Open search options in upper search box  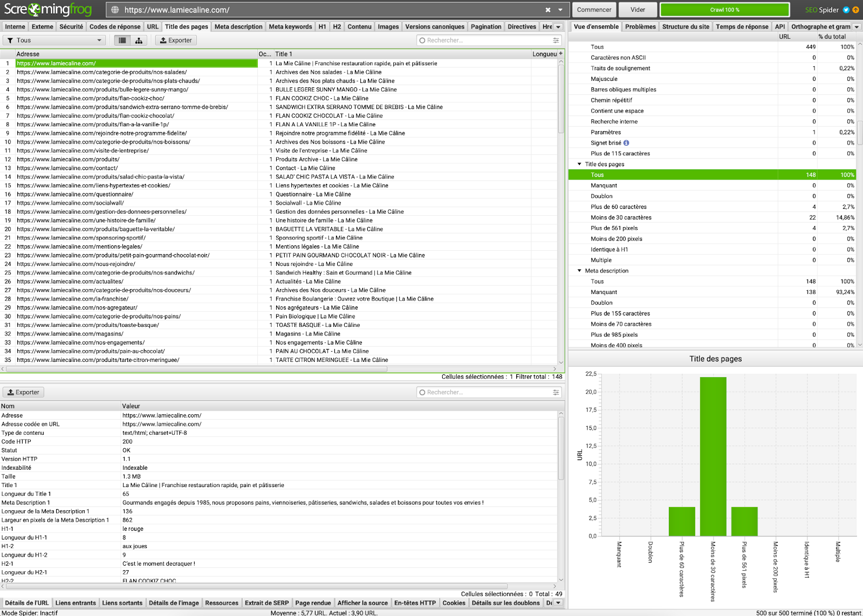point(556,40)
